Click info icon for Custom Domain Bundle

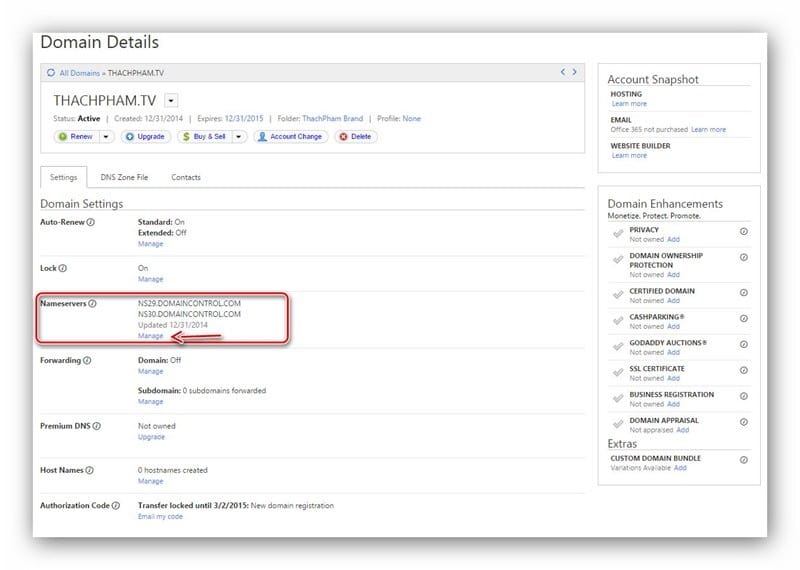[x=744, y=460]
